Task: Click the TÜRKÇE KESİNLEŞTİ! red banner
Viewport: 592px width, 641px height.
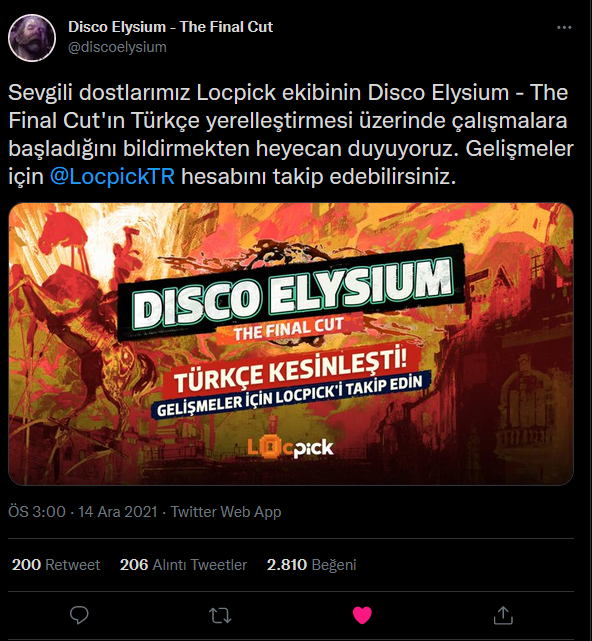Action: (x=291, y=372)
